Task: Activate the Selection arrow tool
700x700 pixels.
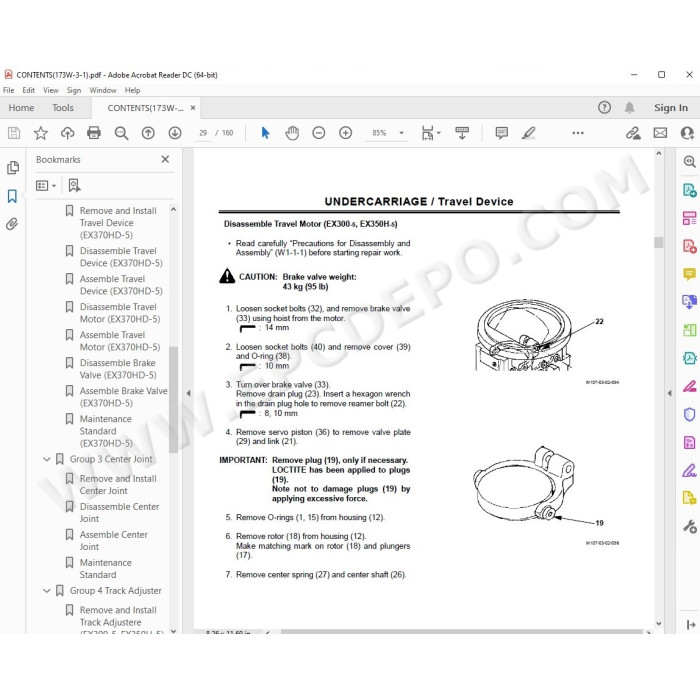Action: click(x=265, y=133)
